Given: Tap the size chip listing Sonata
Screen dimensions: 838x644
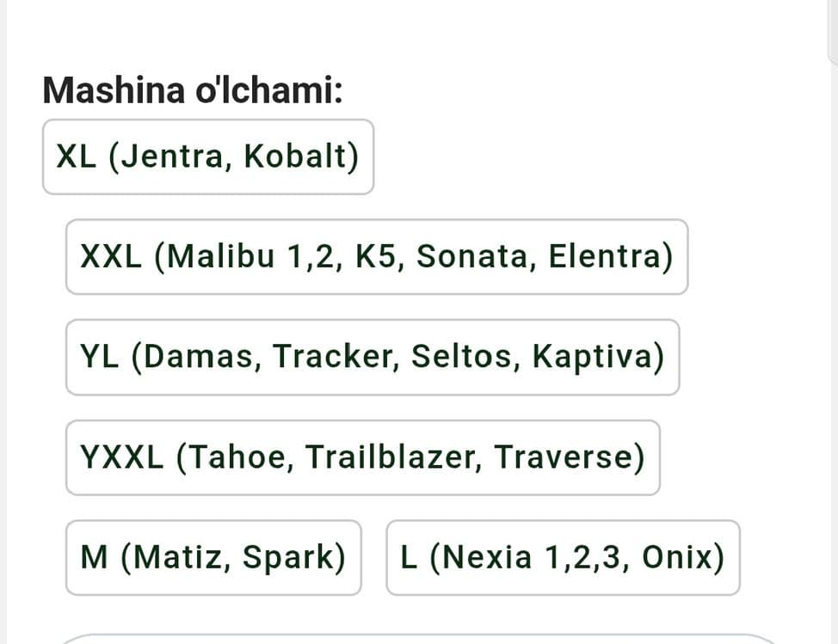Looking at the screenshot, I should (377, 257).
